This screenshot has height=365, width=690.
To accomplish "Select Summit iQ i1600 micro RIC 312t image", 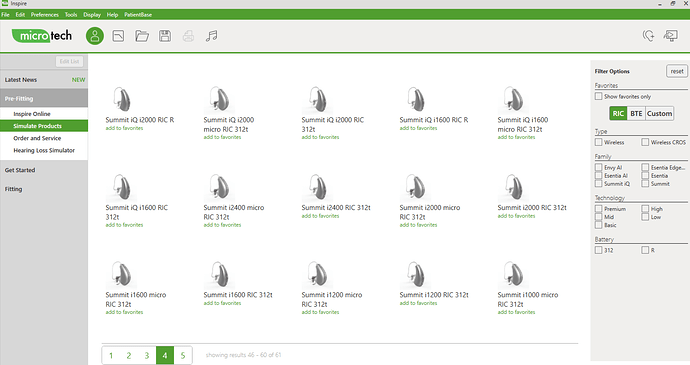I will (x=513, y=100).
